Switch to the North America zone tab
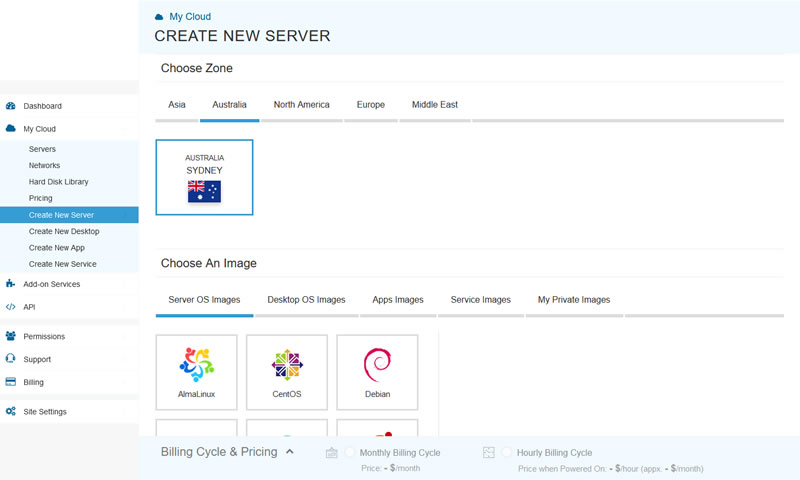The height and width of the screenshot is (480, 800). tap(301, 105)
